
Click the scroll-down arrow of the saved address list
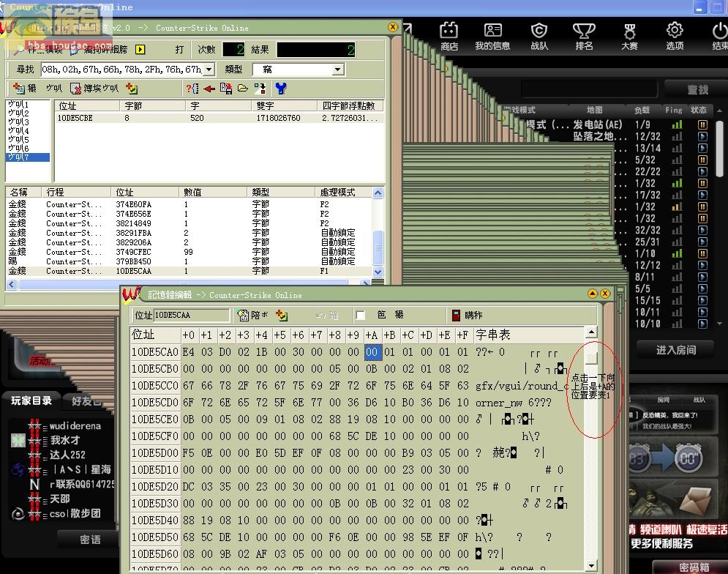click(x=378, y=272)
